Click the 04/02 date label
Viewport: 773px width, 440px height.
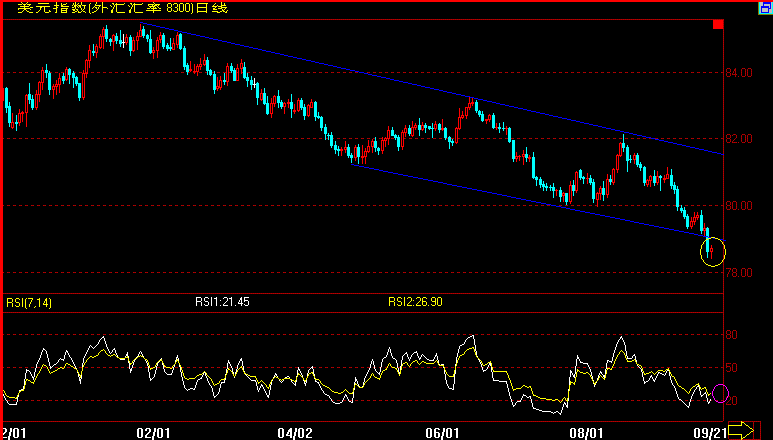295,433
